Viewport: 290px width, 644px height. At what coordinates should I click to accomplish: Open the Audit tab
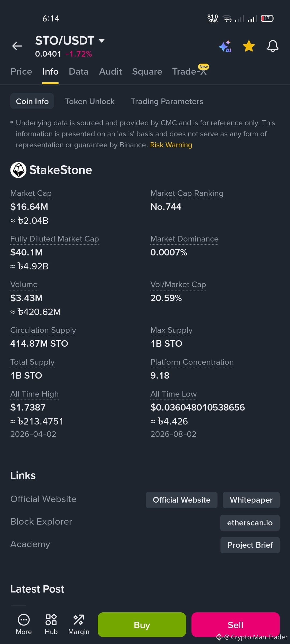[110, 72]
